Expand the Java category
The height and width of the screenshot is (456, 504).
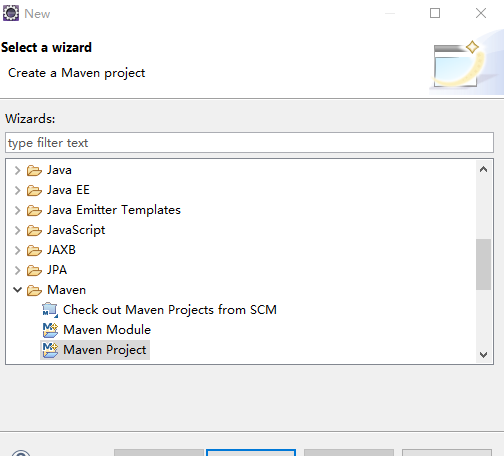tap(18, 170)
